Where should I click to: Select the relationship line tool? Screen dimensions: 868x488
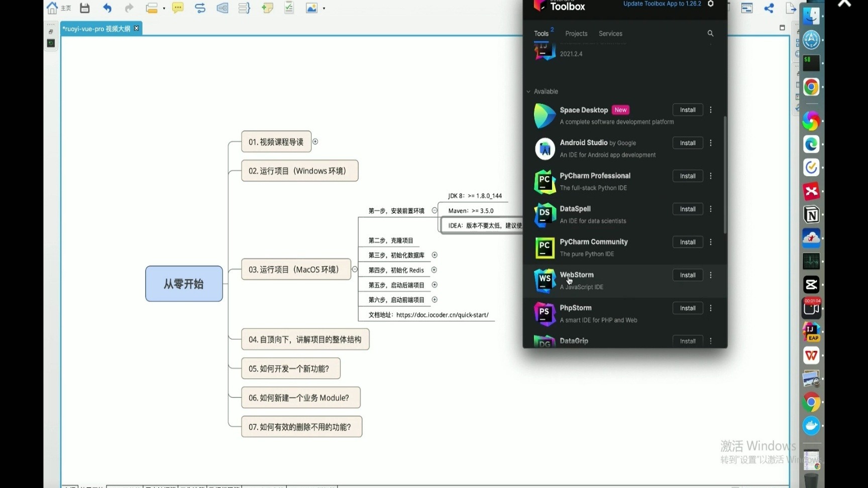tap(200, 8)
